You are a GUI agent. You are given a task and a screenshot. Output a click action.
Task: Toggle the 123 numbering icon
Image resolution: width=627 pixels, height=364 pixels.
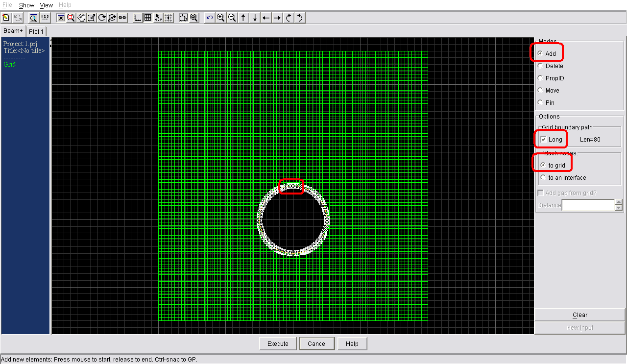(45, 18)
